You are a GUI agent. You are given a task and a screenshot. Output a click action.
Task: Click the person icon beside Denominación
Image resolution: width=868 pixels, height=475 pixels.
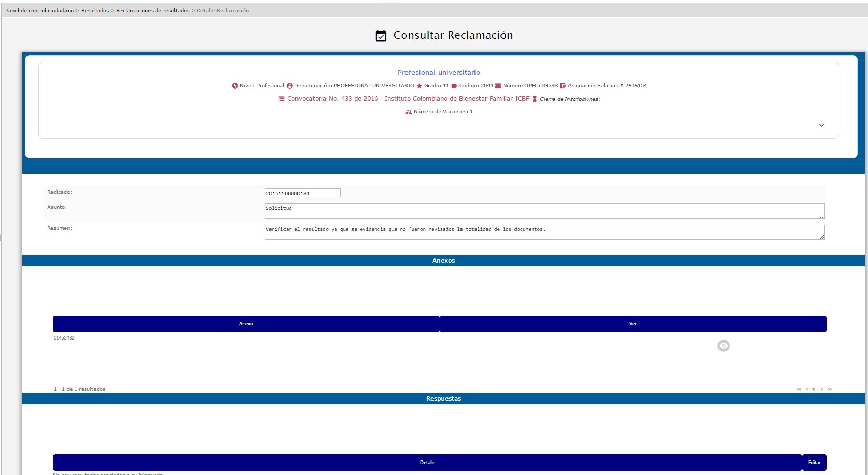290,86
